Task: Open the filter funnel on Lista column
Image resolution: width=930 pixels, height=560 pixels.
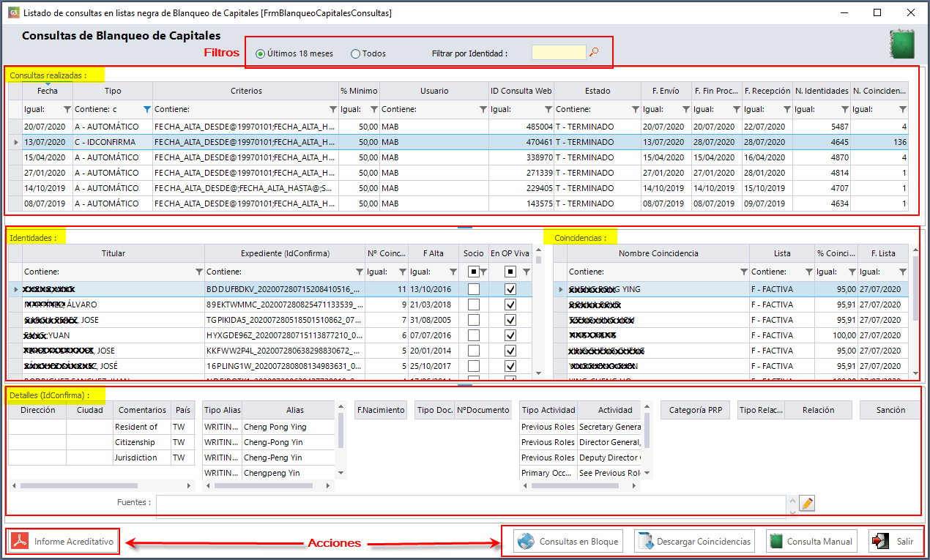Action: pos(809,272)
